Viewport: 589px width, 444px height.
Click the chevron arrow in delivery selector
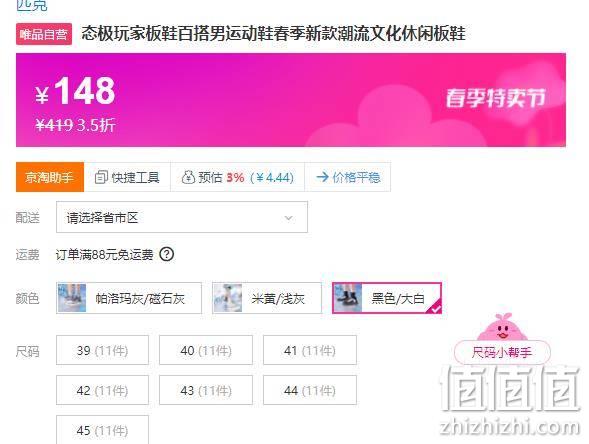[x=288, y=218]
